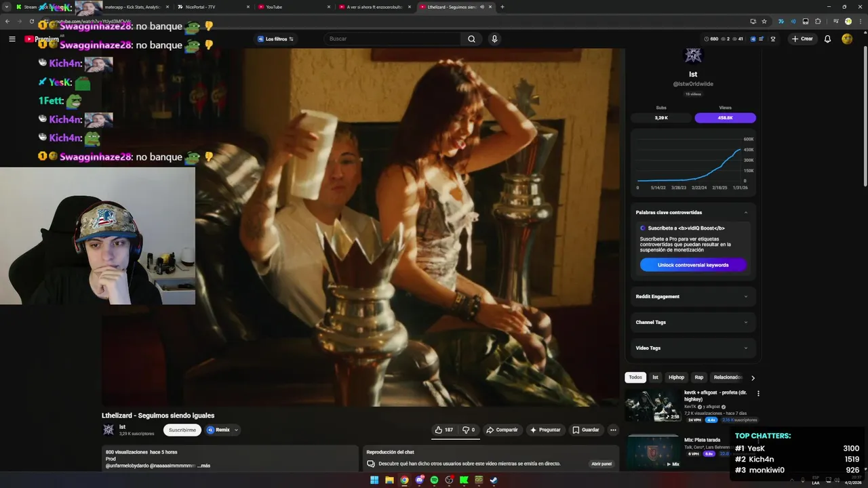Open File Explorer from the taskbar
Viewport: 868px width, 488px height.
pyautogui.click(x=389, y=481)
